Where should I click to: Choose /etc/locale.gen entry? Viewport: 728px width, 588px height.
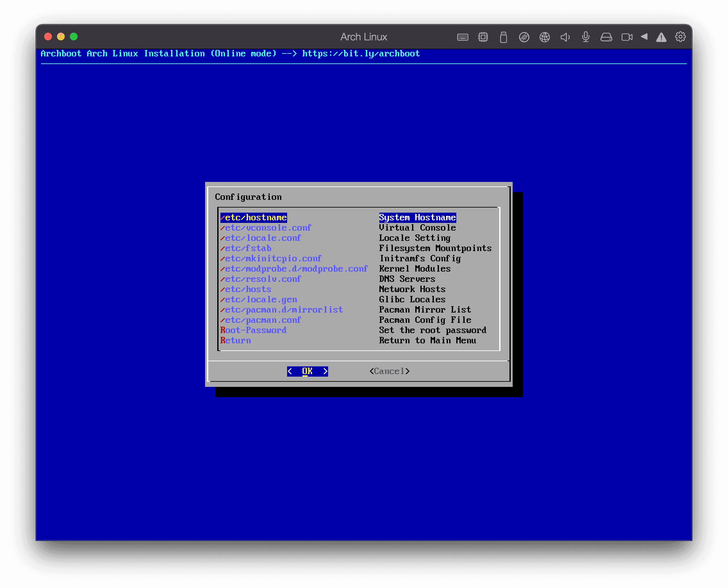coord(259,299)
